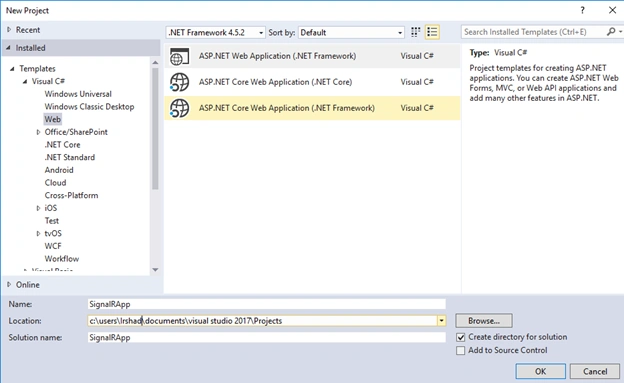Open the dialog help question mark
624x383 pixels.
(582, 10)
